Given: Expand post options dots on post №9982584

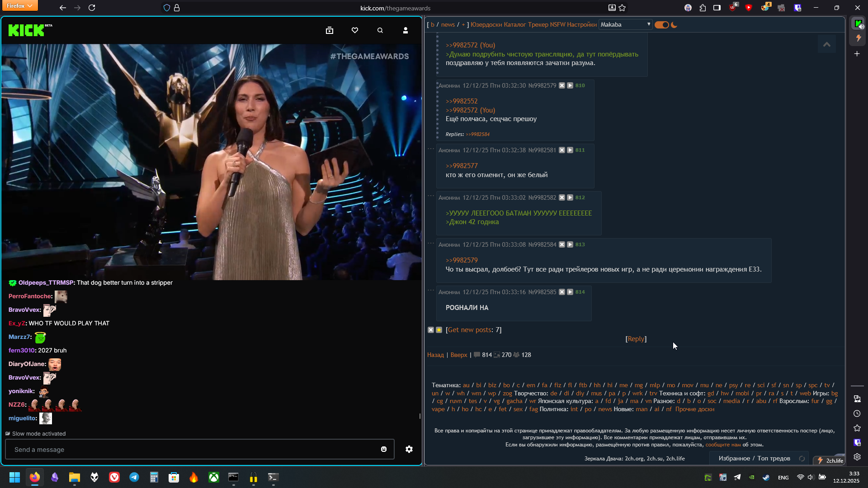Looking at the screenshot, I should (431, 243).
